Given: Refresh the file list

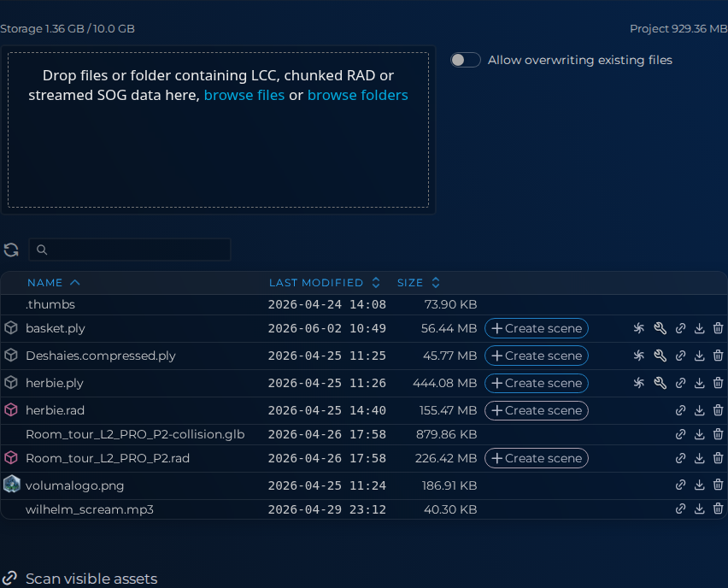Looking at the screenshot, I should click(x=11, y=250).
